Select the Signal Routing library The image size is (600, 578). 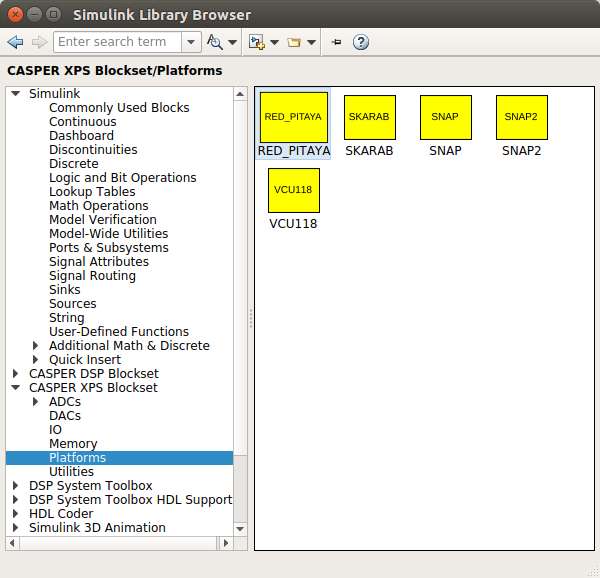tap(92, 275)
